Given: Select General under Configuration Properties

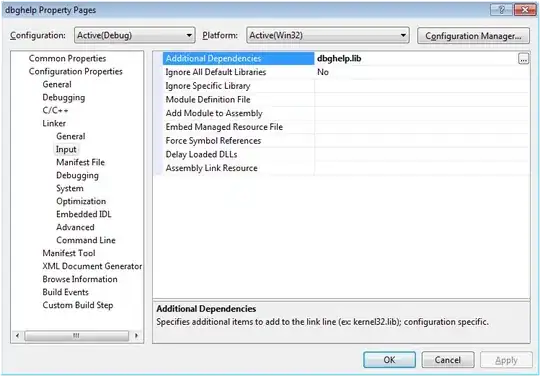Looking at the screenshot, I should [x=57, y=84].
